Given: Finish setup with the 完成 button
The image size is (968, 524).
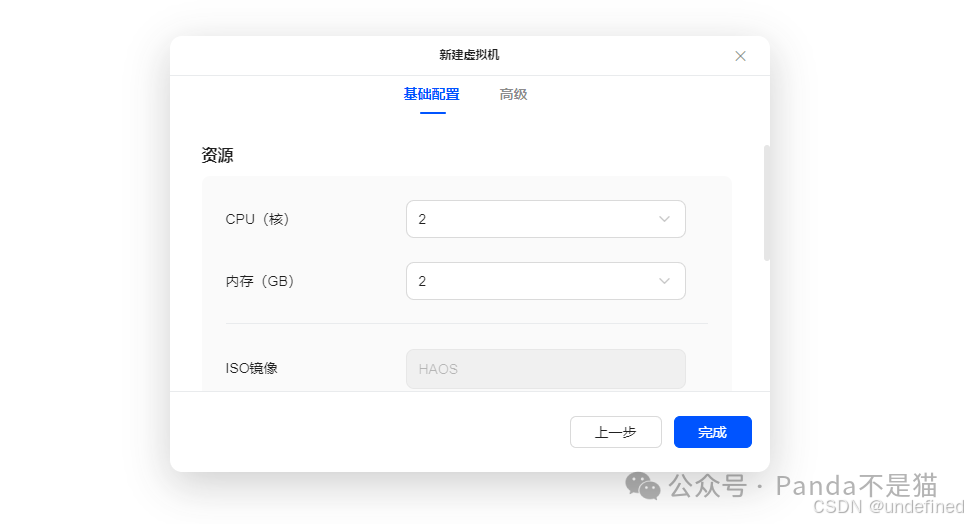Looking at the screenshot, I should tap(712, 432).
